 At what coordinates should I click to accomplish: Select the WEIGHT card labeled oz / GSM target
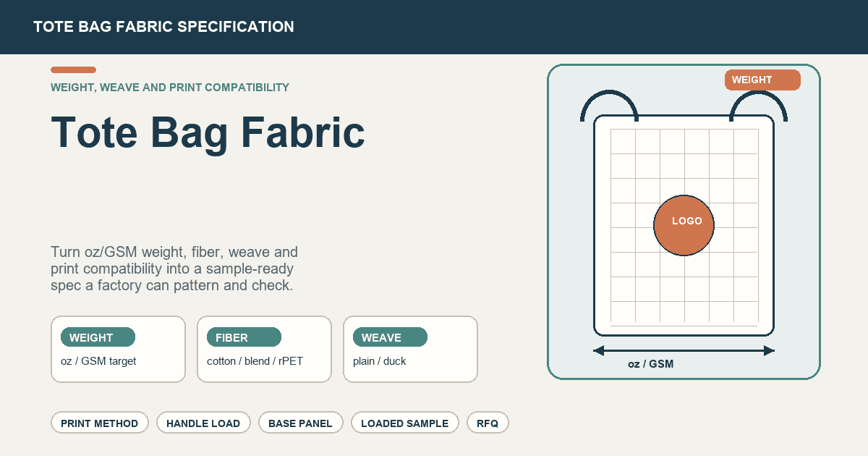click(118, 349)
